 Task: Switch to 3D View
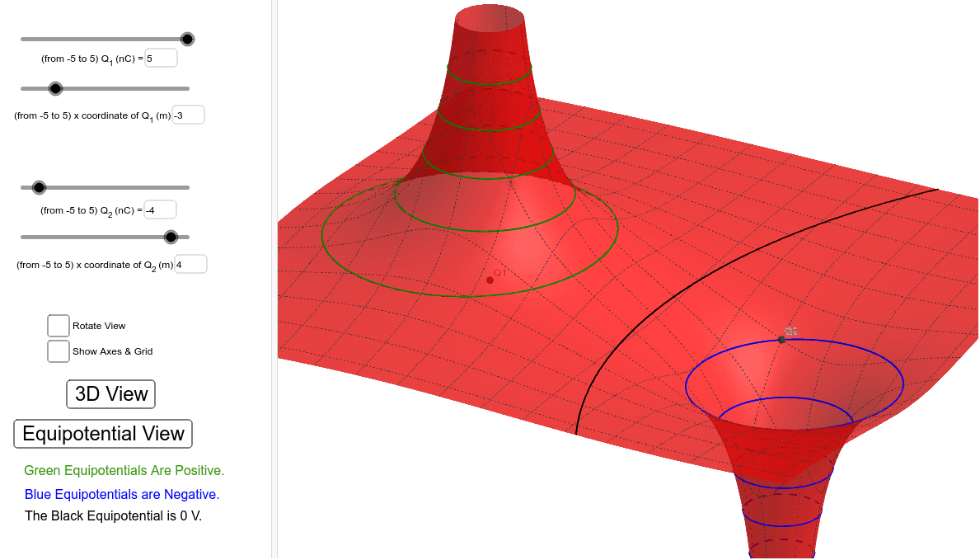110,393
